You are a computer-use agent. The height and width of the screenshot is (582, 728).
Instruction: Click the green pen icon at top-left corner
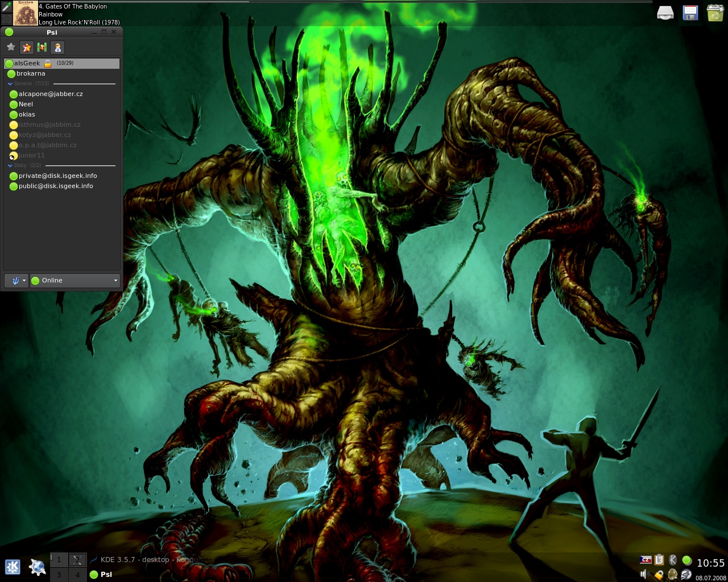(x=6, y=7)
